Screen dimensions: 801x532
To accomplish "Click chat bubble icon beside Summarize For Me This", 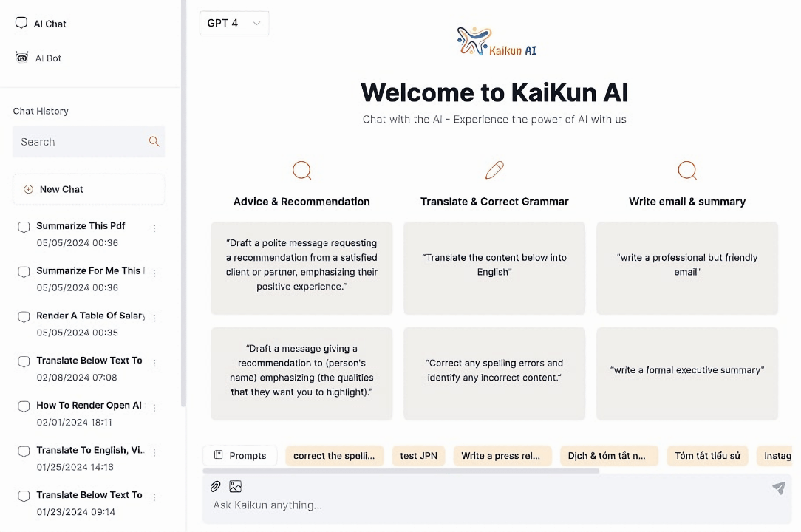I will pos(24,272).
